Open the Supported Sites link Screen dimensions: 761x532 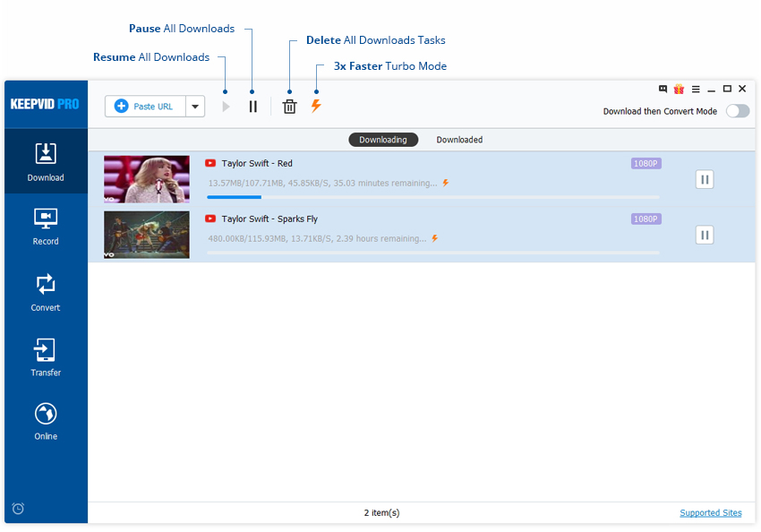(711, 512)
